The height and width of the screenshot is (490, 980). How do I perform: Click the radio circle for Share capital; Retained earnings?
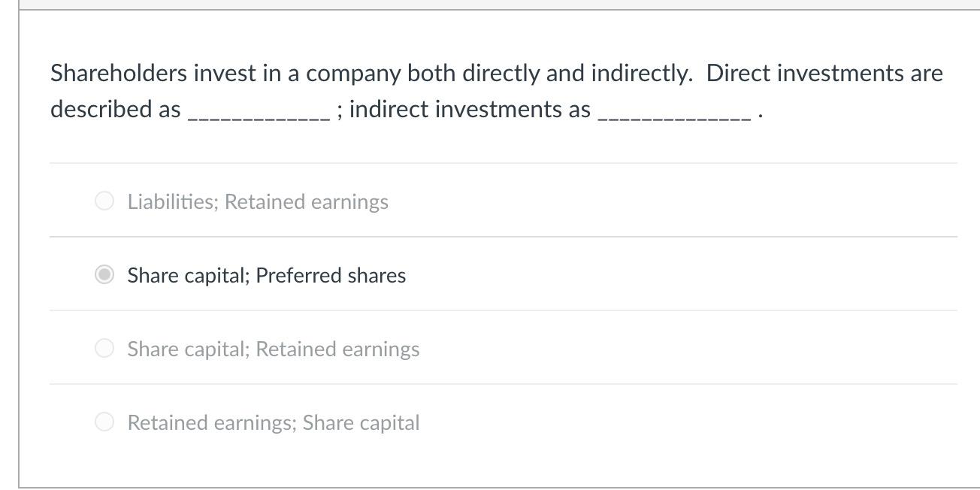click(x=104, y=348)
